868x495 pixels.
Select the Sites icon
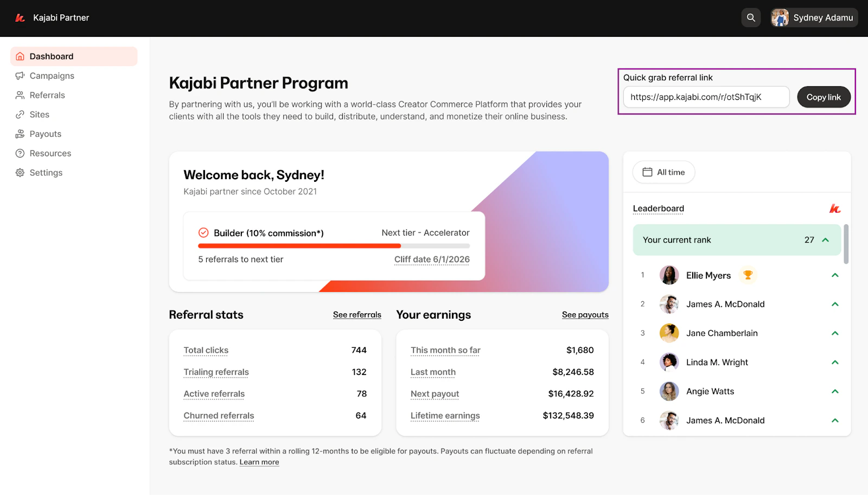point(20,115)
